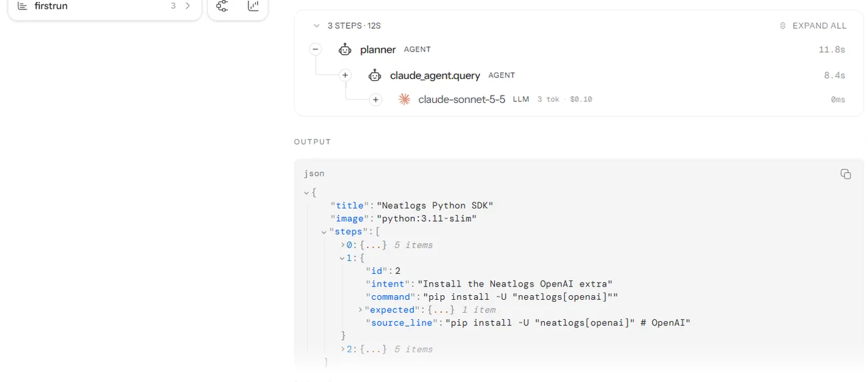Click the "source_line" value text

point(568,323)
